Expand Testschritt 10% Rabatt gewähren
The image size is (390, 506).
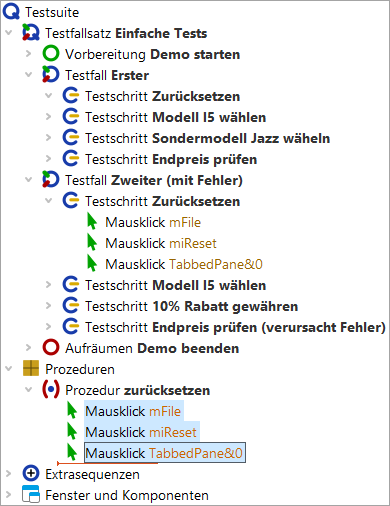point(48,306)
